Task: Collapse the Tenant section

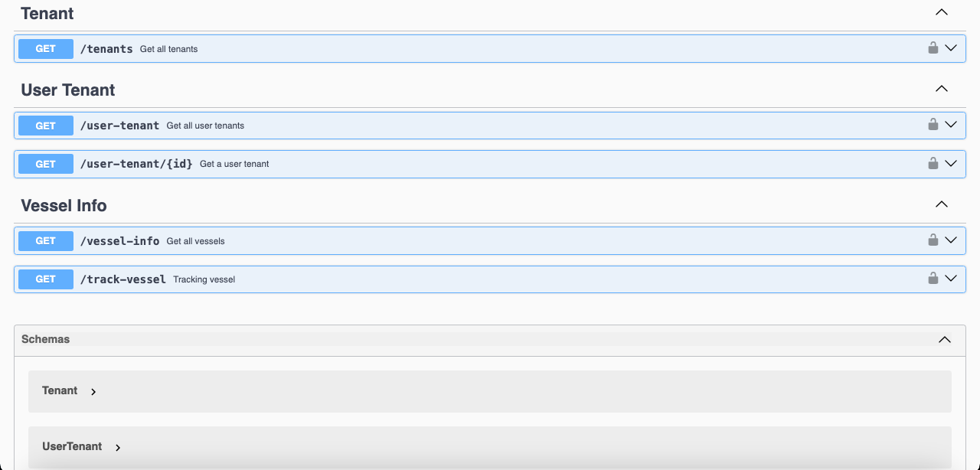Action: tap(942, 13)
